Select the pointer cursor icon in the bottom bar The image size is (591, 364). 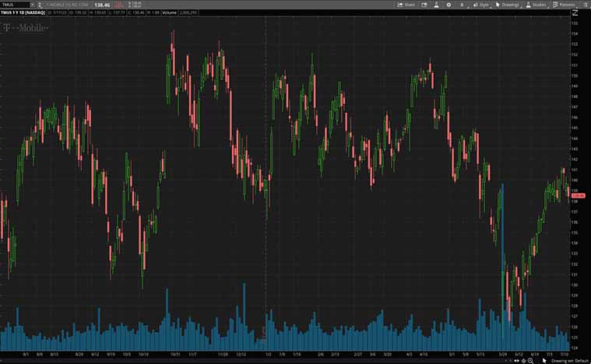pos(544,361)
